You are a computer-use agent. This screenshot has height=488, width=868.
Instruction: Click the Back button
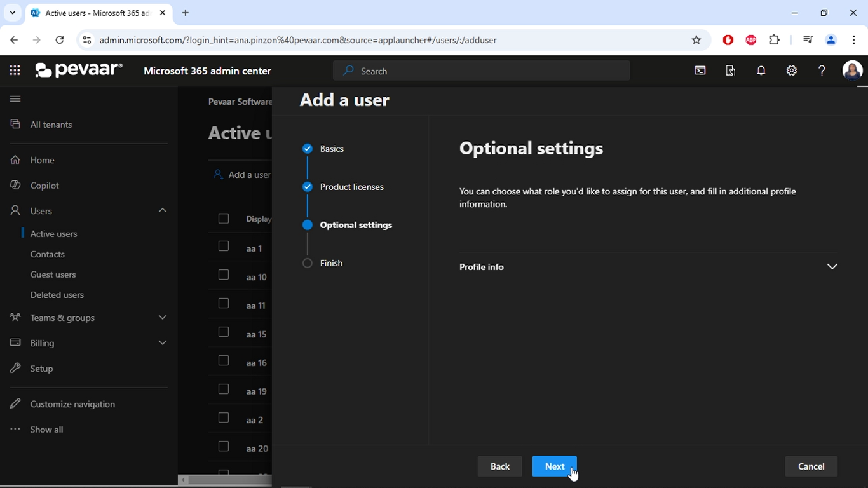click(x=499, y=466)
